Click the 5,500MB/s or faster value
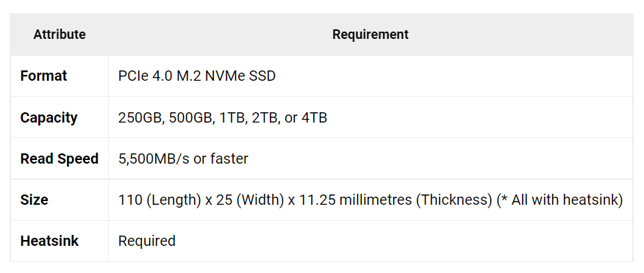Image resolution: width=644 pixels, height=273 pixels. pyautogui.click(x=183, y=159)
